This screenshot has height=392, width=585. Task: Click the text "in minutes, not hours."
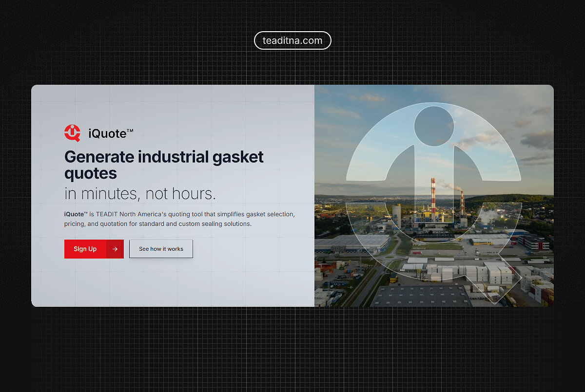tap(140, 194)
